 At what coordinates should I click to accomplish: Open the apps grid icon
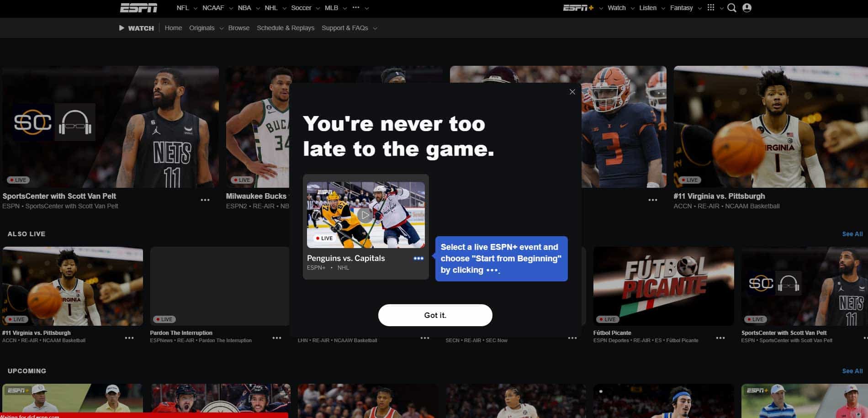711,8
